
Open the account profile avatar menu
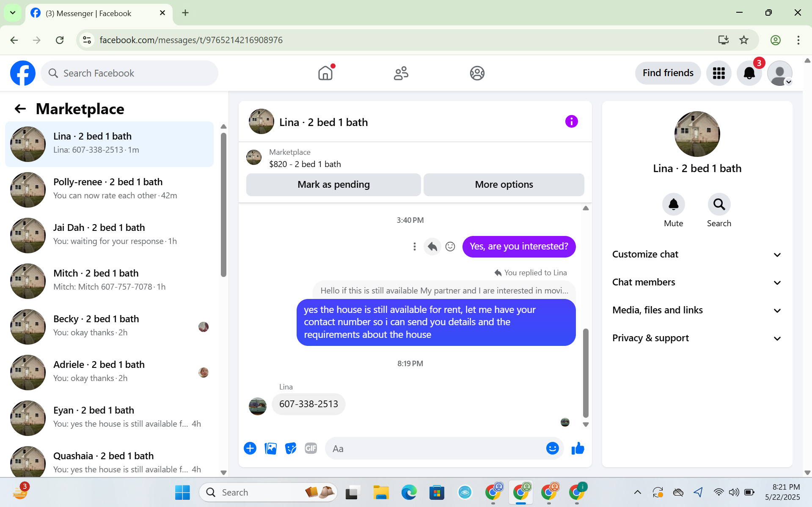779,73
